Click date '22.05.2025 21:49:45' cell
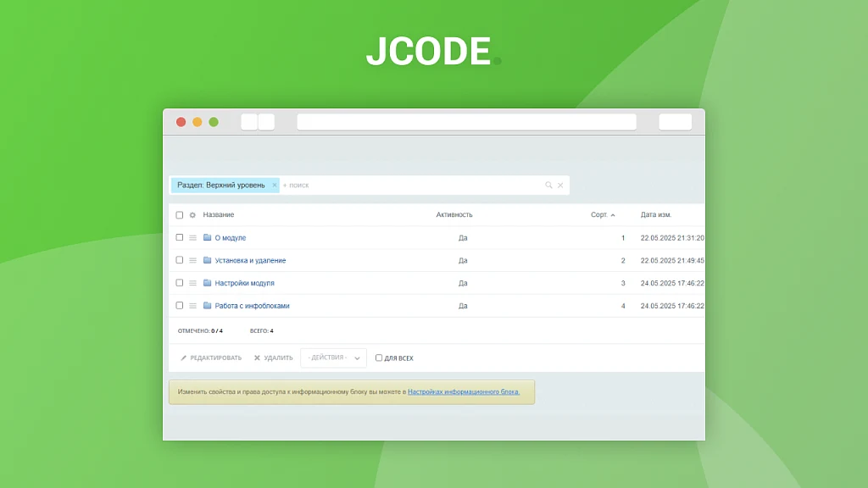 tap(672, 261)
